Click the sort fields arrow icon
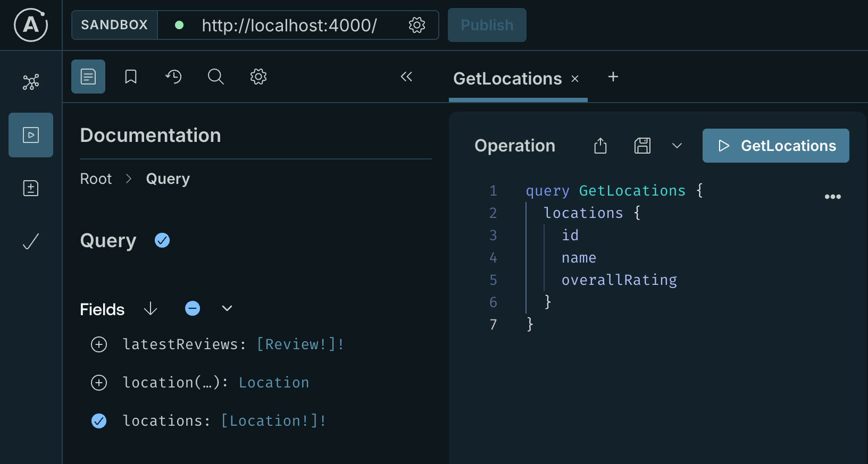This screenshot has height=464, width=868. tap(151, 309)
